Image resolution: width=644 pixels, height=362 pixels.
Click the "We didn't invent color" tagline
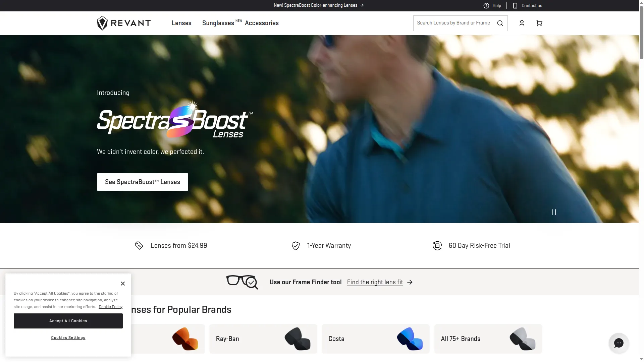click(150, 152)
